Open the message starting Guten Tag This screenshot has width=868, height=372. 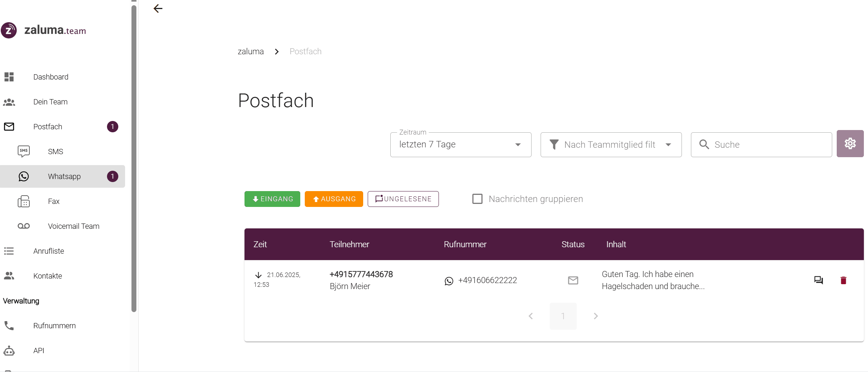pos(653,280)
